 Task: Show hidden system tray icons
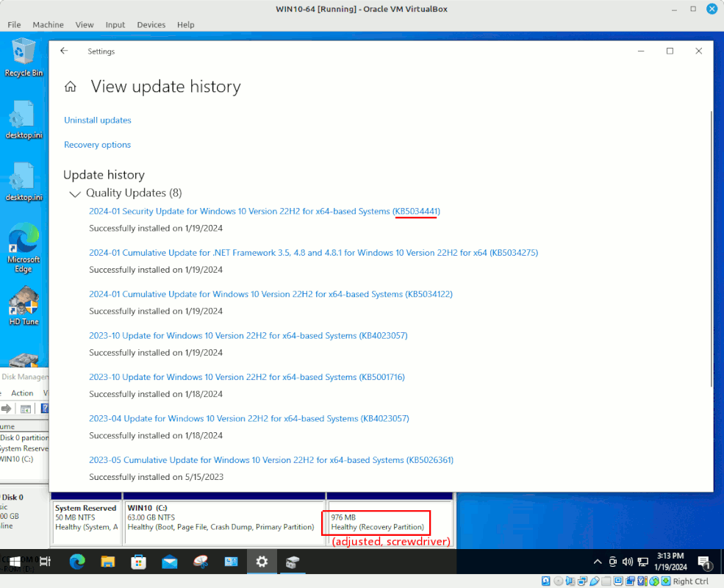coord(598,562)
